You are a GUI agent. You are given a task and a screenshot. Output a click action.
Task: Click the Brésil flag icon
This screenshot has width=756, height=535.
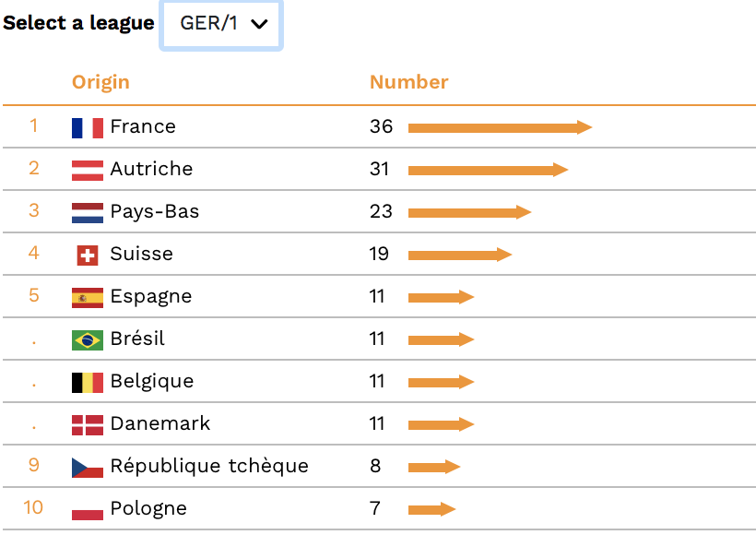(x=88, y=340)
